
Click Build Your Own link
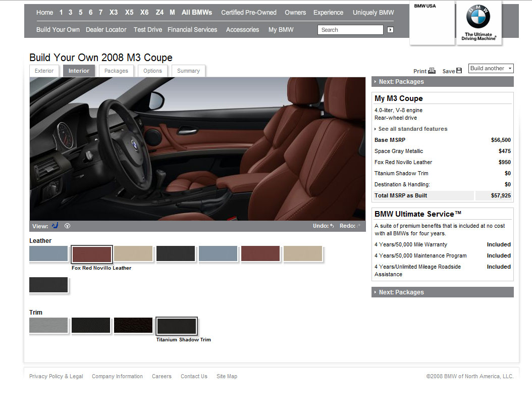[58, 30]
